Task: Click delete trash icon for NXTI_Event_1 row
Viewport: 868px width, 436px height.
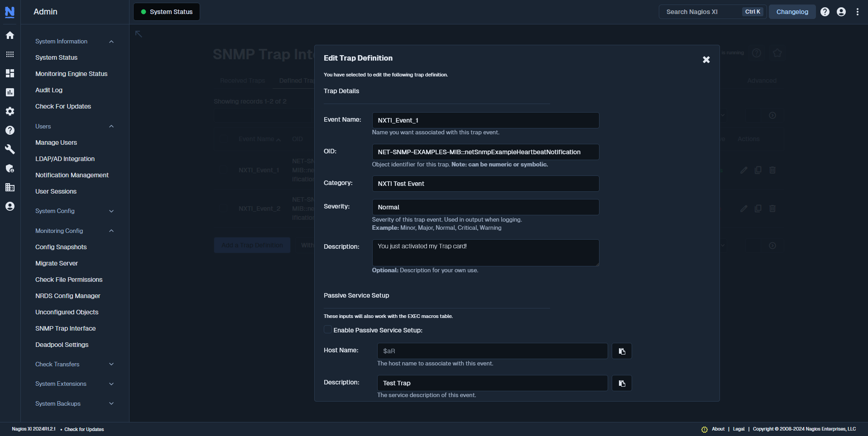Action: tap(772, 170)
